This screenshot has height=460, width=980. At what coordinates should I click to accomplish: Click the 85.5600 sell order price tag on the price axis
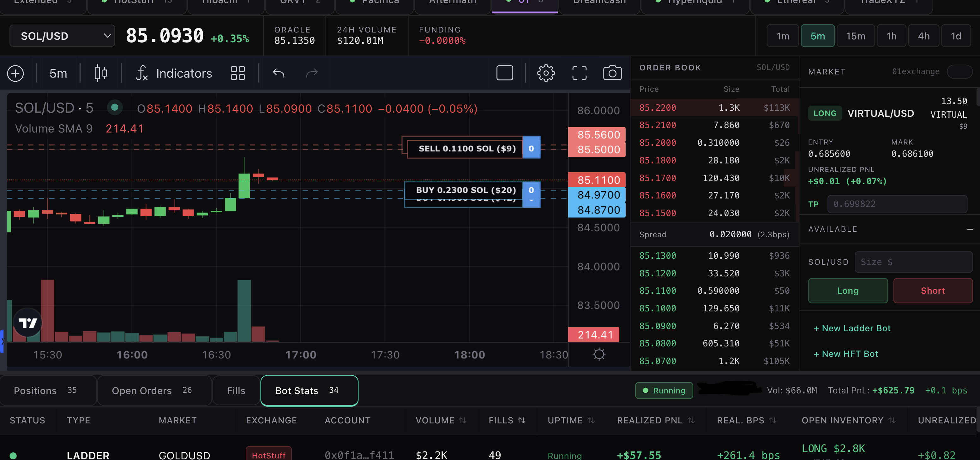point(597,135)
